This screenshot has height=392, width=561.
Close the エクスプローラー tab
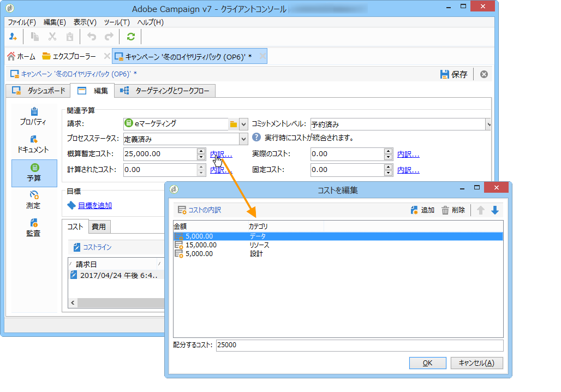pyautogui.click(x=106, y=56)
